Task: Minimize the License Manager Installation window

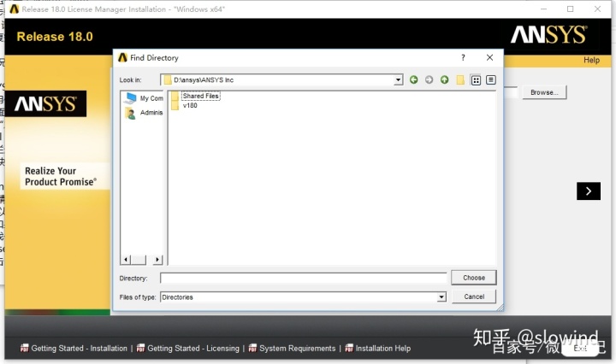Action: tap(544, 9)
